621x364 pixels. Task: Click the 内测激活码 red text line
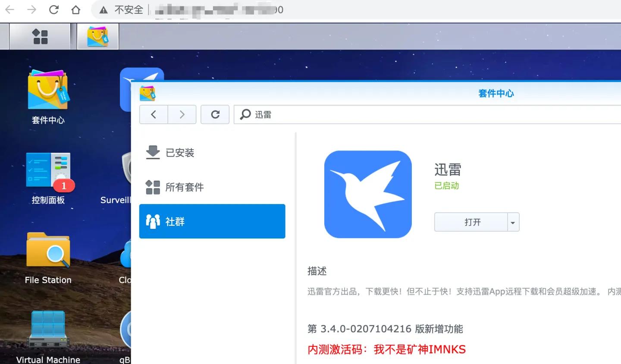click(386, 349)
